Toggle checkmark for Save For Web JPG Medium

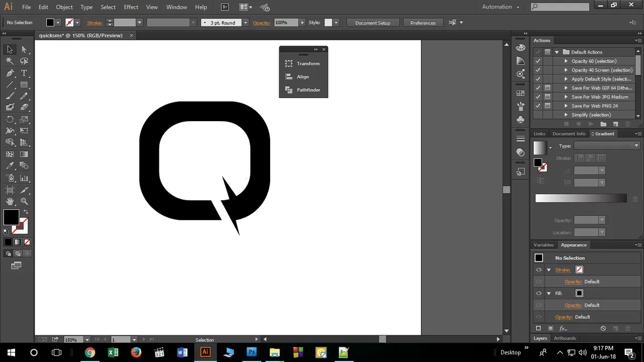(x=538, y=97)
